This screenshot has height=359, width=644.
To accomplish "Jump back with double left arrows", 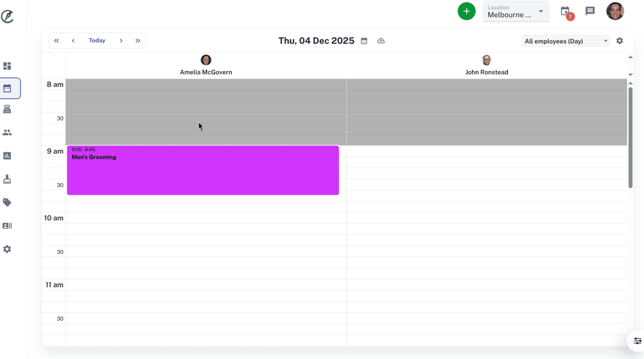I will point(57,41).
